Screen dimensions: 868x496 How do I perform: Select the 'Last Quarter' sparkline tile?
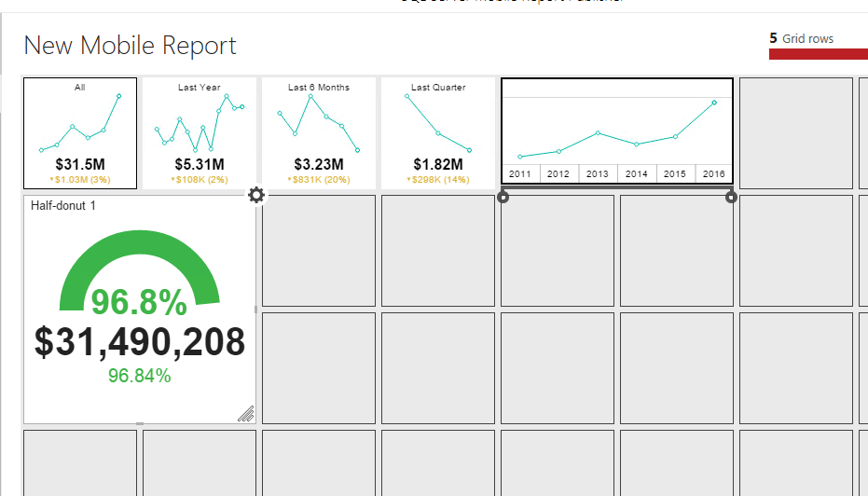tap(438, 132)
